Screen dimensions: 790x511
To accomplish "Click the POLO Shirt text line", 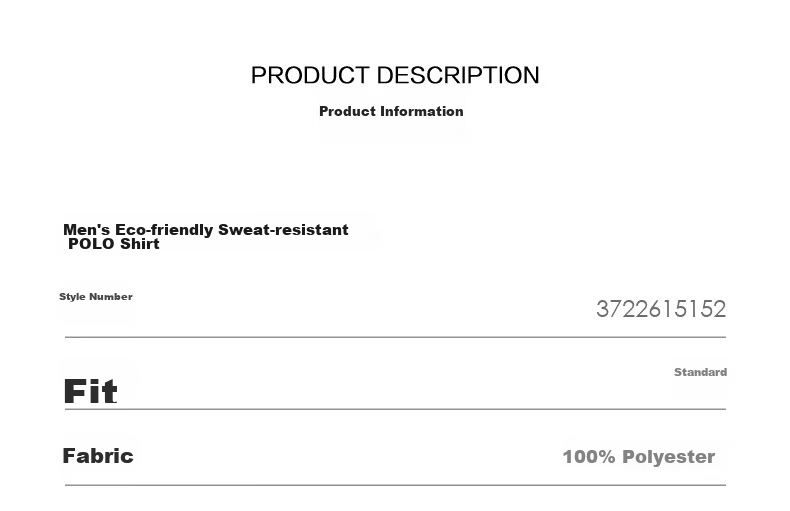I will (x=114, y=244).
